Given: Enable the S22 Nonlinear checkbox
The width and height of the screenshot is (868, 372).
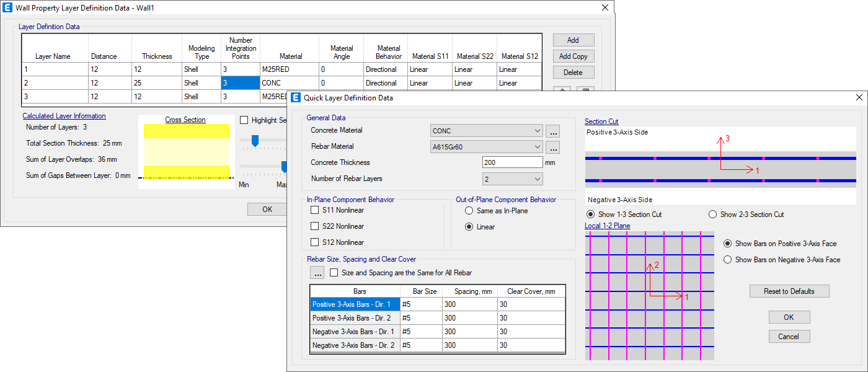Looking at the screenshot, I should pyautogui.click(x=315, y=226).
